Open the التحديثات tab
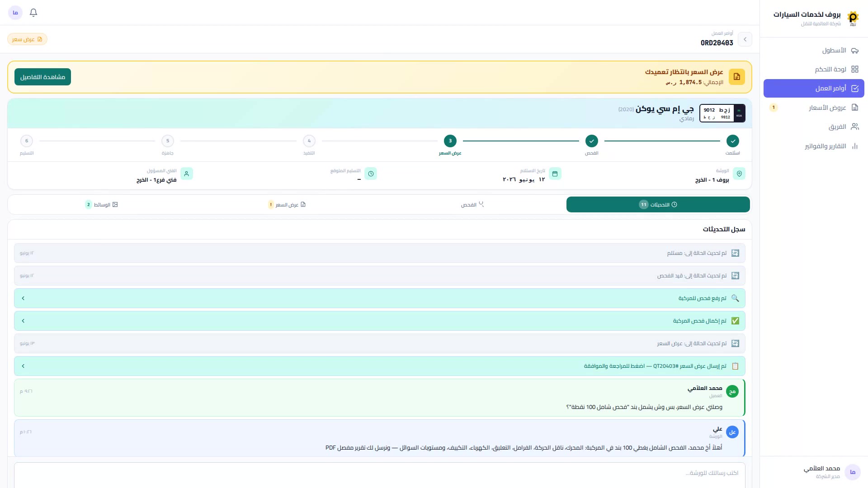Viewport: 868px width, 488px height. (x=658, y=205)
